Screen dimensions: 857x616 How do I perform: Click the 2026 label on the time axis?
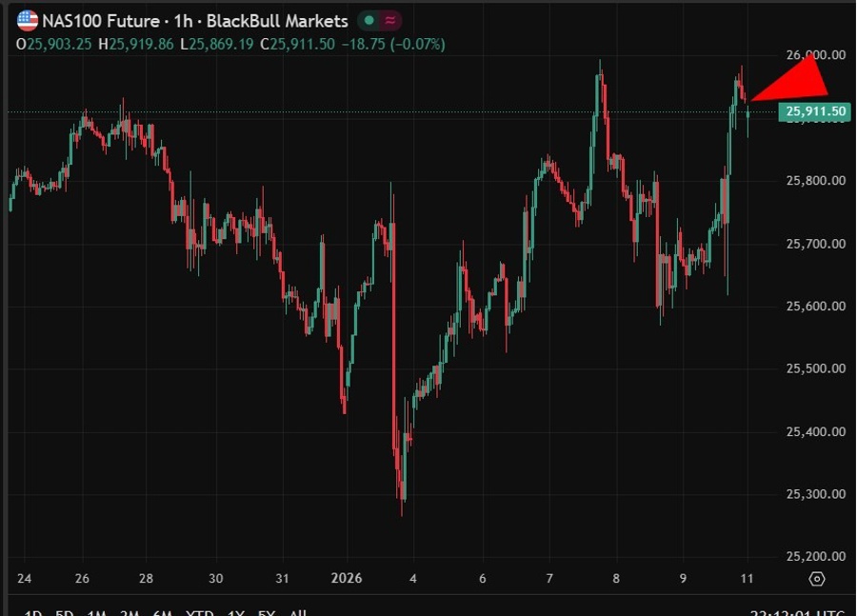point(347,578)
